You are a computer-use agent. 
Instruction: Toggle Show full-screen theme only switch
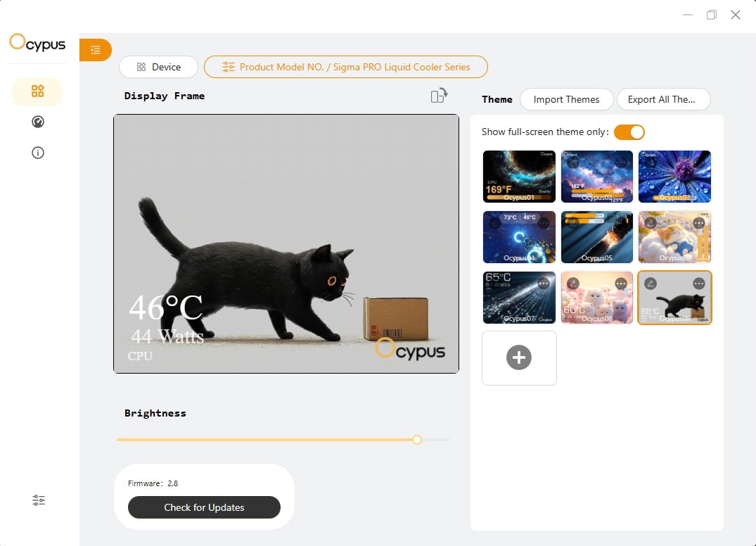tap(629, 132)
